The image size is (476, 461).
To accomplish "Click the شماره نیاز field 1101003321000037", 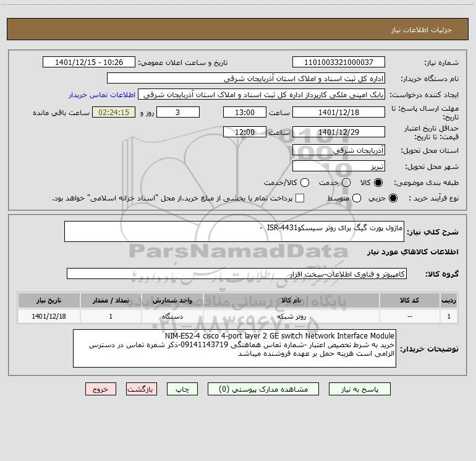I will click(x=339, y=62).
